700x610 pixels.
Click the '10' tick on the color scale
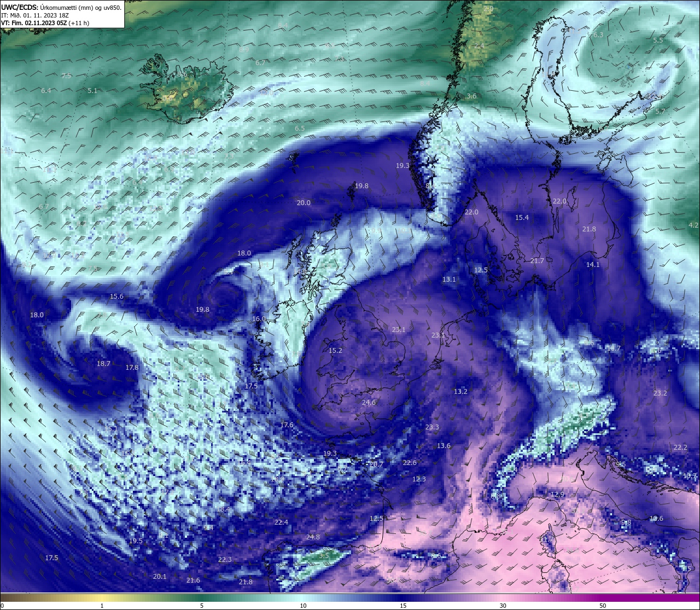302,606
